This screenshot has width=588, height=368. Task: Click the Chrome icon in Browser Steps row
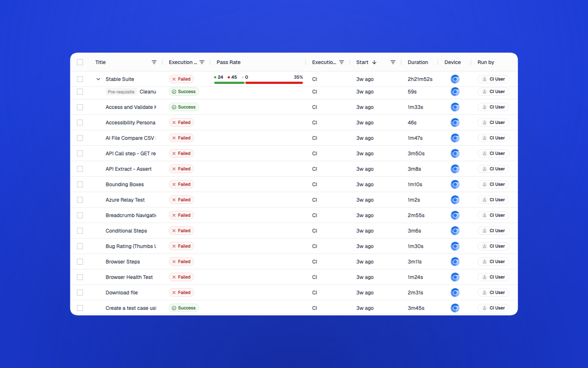pos(455,262)
